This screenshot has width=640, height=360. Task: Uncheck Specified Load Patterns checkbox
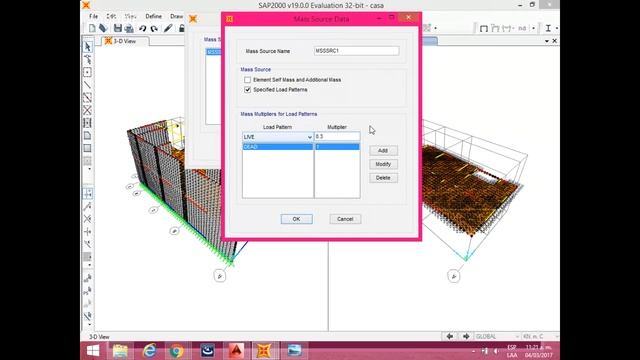coord(247,90)
